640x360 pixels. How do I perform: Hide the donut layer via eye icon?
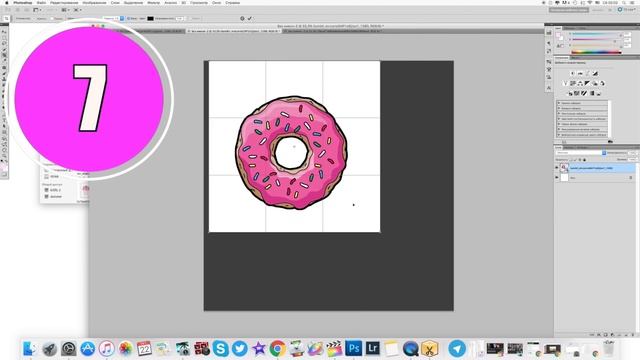coord(557,168)
